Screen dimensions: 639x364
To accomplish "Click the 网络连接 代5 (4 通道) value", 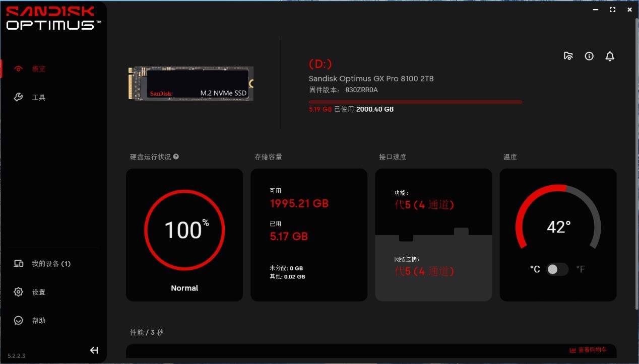I will (424, 271).
